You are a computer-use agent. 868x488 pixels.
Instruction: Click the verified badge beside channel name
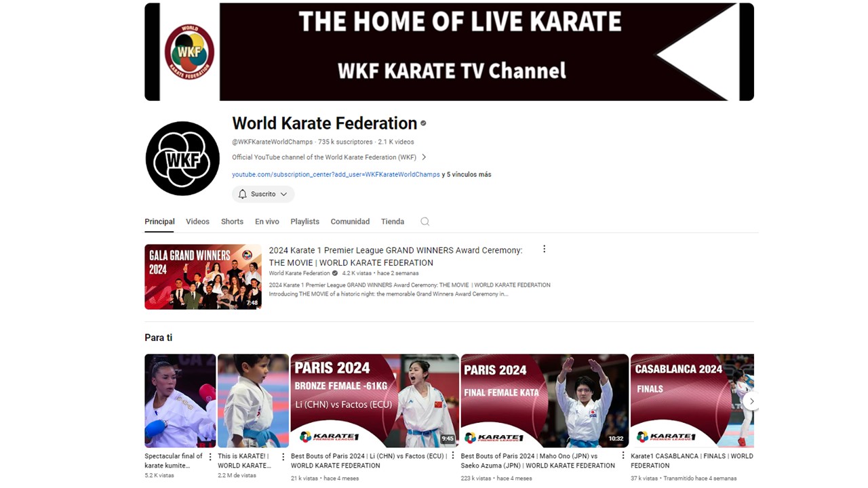[423, 123]
